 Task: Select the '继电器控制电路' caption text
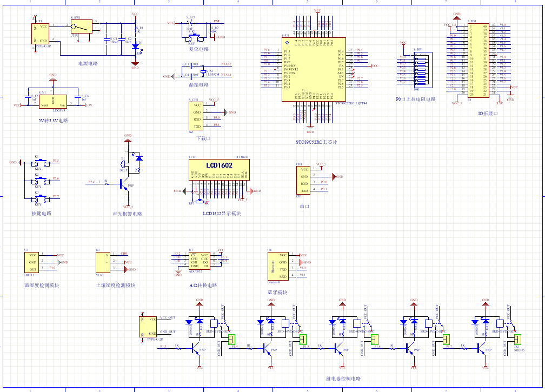point(343,378)
